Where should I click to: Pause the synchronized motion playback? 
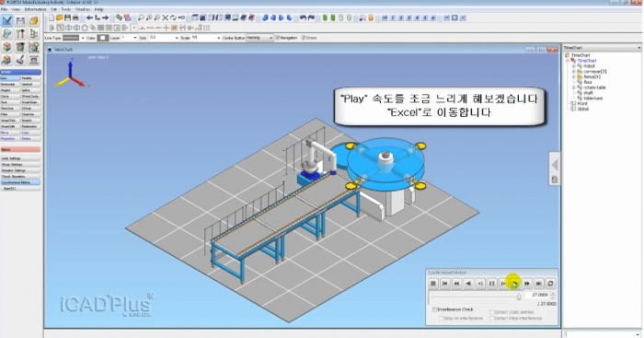coord(491,284)
